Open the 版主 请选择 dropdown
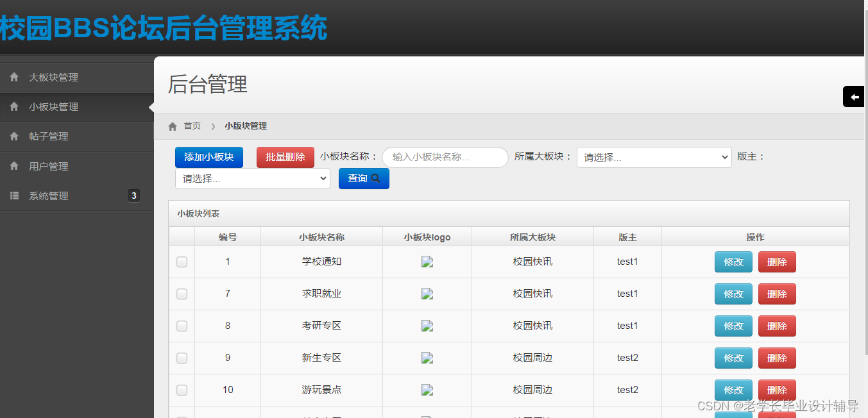 coord(252,178)
